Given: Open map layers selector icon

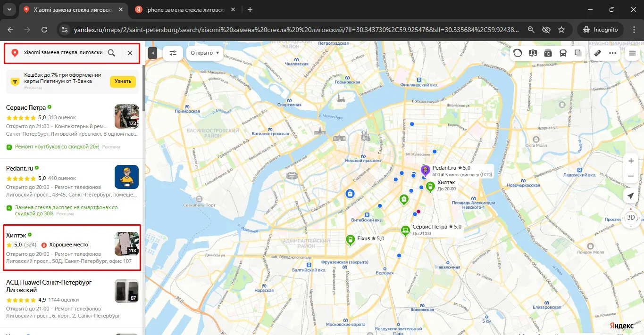Looking at the screenshot, I should (x=578, y=53).
